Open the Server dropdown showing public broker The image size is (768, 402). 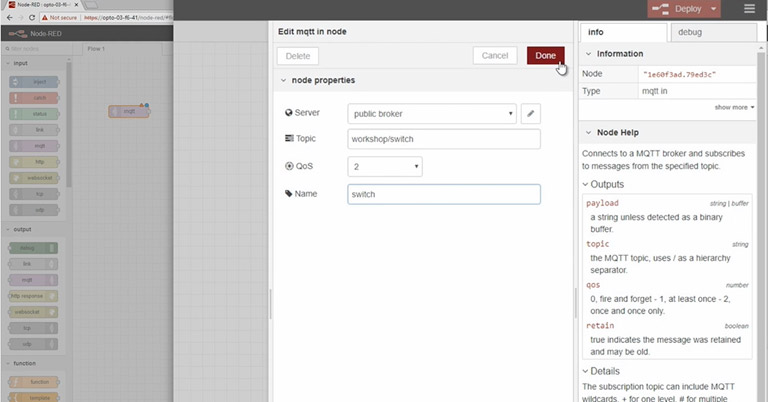(x=432, y=113)
